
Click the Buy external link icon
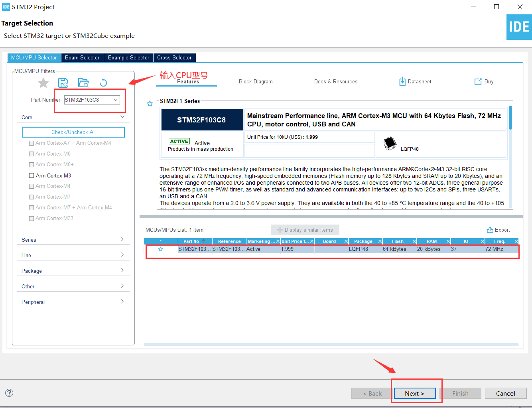click(x=478, y=81)
